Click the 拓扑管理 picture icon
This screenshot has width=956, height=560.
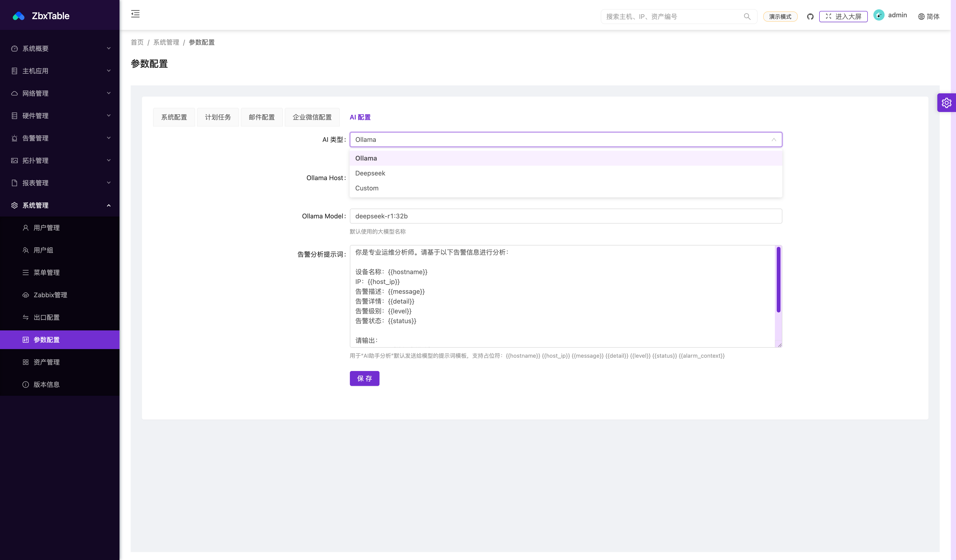[14, 160]
